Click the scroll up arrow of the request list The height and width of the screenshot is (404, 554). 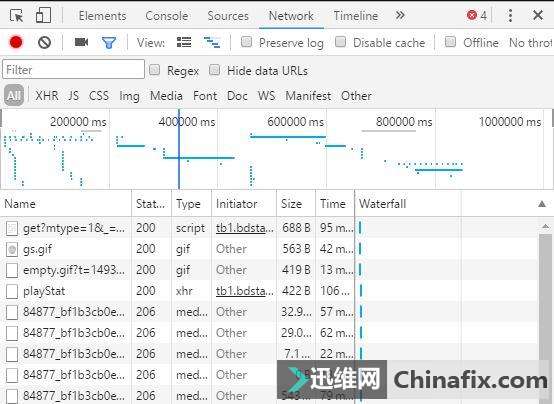pyautogui.click(x=546, y=226)
